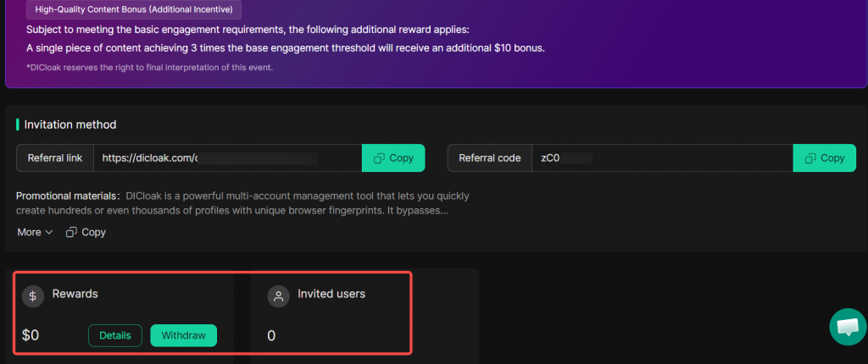The width and height of the screenshot is (868, 364).
Task: Click the Invited users card title
Action: 331,294
